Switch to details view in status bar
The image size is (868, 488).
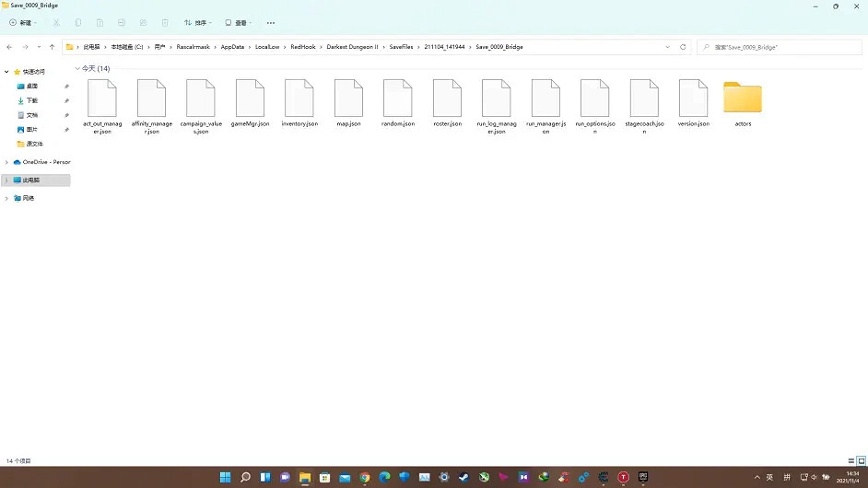850,460
